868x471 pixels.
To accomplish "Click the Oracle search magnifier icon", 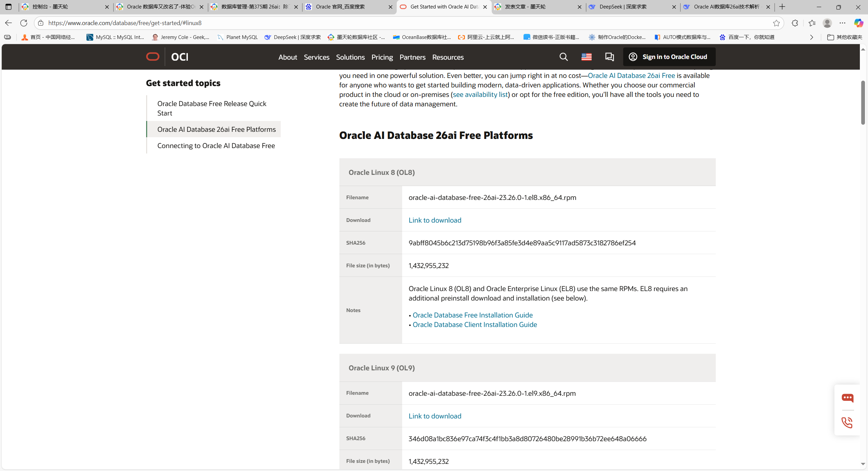I will [564, 57].
